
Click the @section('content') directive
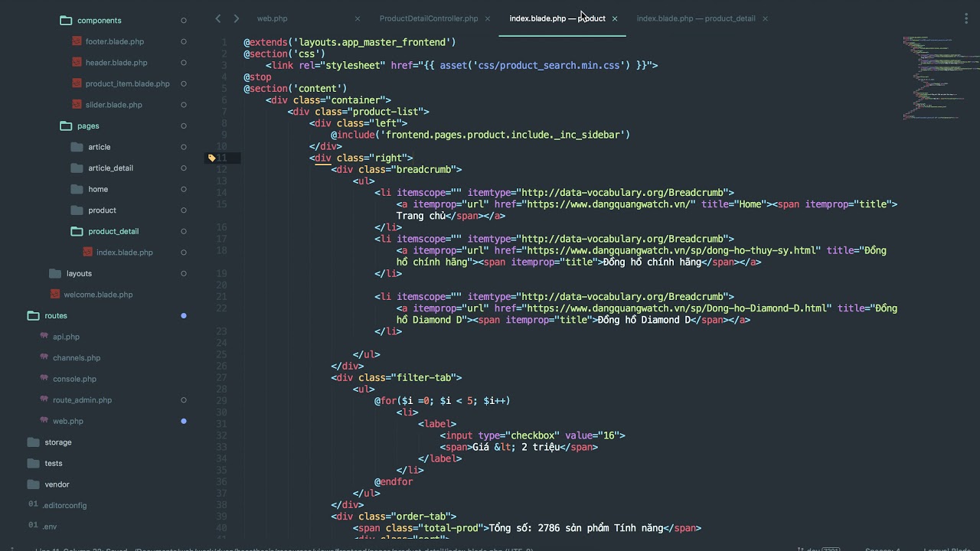pos(296,89)
